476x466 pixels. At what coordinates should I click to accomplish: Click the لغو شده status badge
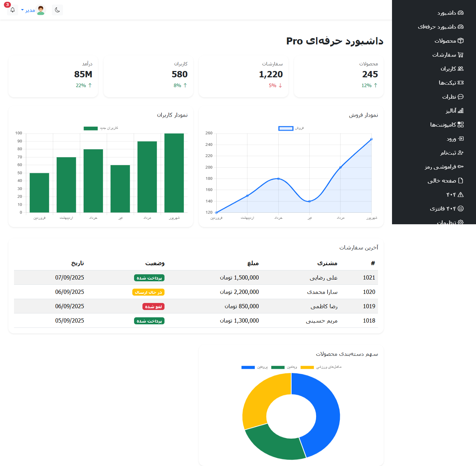click(x=153, y=306)
